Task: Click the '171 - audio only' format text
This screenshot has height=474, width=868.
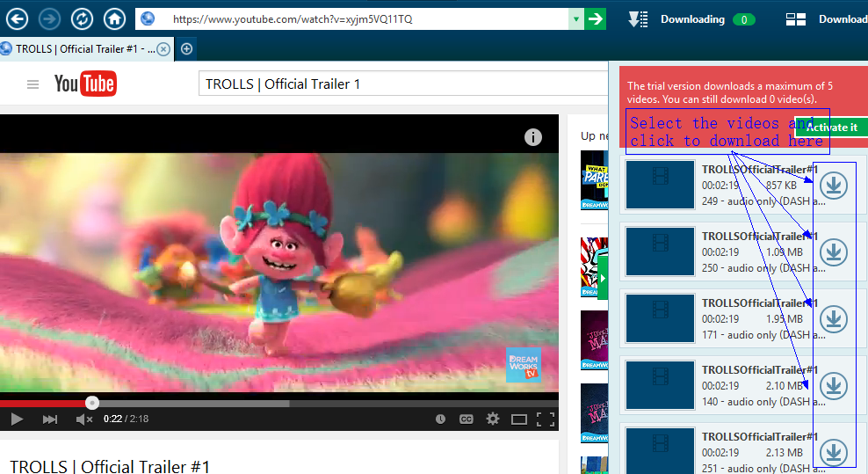Action: (763, 335)
